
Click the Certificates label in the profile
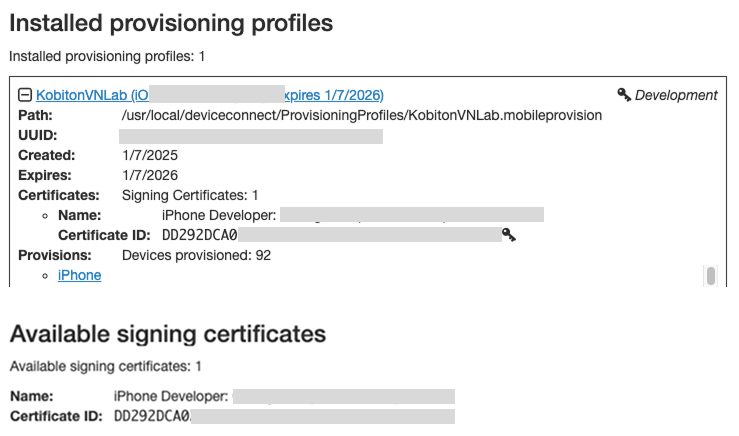(x=59, y=195)
